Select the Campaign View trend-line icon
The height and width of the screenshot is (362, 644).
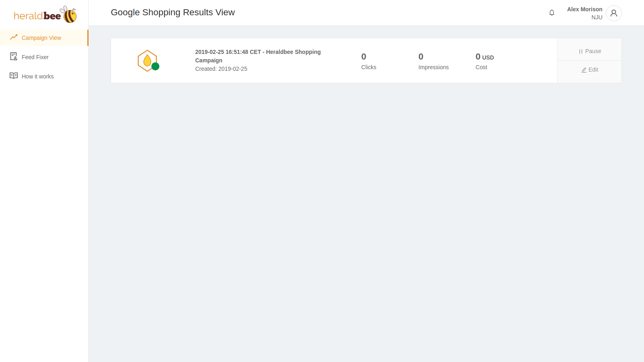13,37
